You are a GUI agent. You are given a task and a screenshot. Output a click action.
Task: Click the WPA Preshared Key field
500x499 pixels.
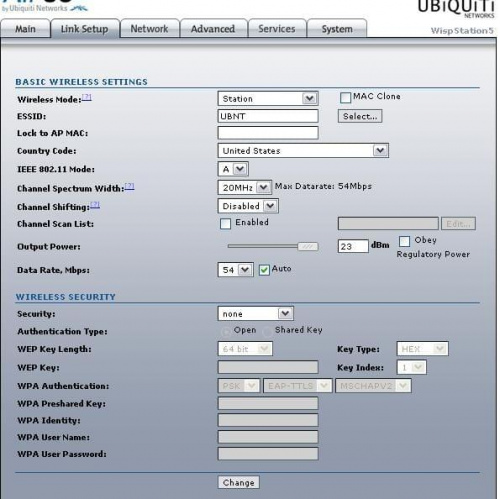pos(268,403)
